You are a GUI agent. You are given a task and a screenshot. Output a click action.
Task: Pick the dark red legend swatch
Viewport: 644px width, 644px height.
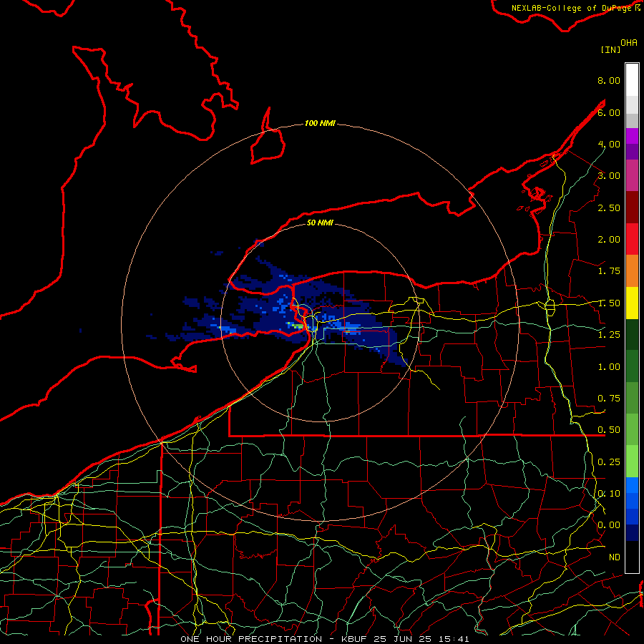[632, 208]
